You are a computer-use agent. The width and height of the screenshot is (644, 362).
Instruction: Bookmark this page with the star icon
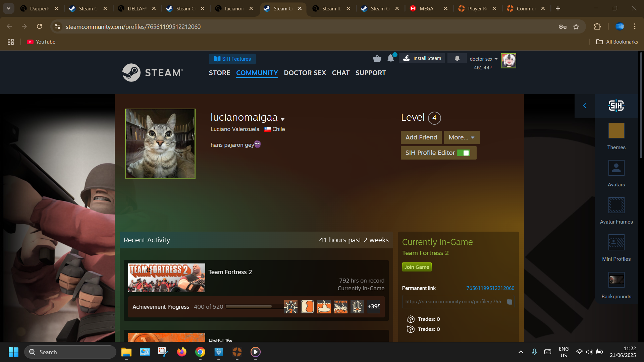click(x=576, y=26)
